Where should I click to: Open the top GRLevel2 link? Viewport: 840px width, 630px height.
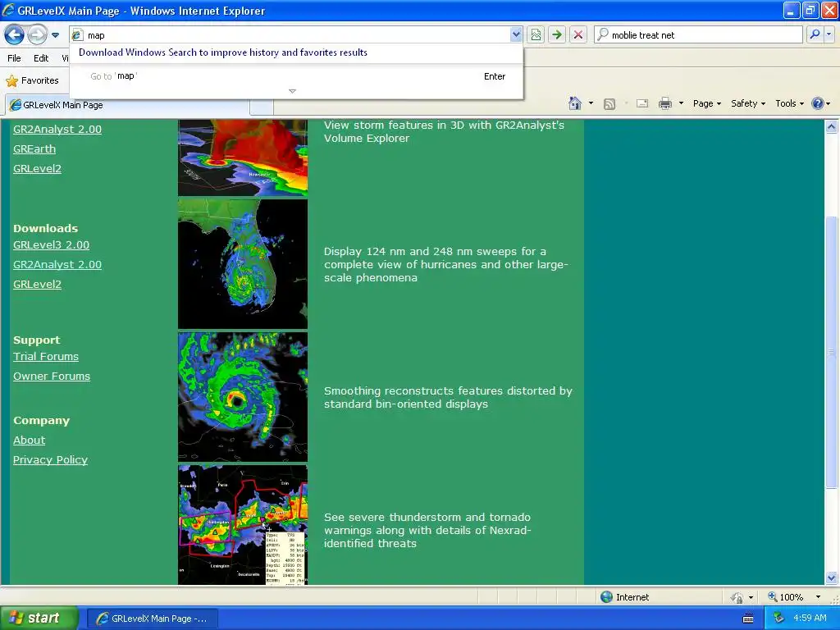click(37, 169)
